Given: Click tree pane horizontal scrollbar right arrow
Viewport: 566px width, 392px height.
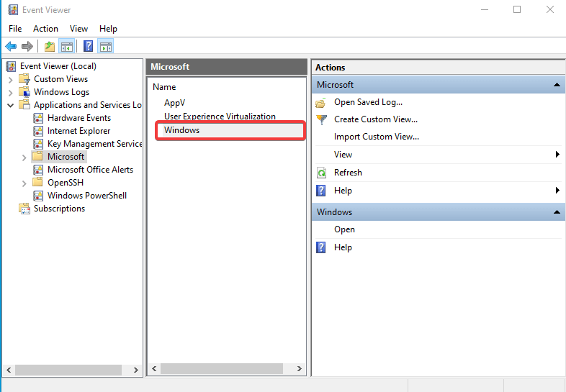Looking at the screenshot, I should pos(135,370).
